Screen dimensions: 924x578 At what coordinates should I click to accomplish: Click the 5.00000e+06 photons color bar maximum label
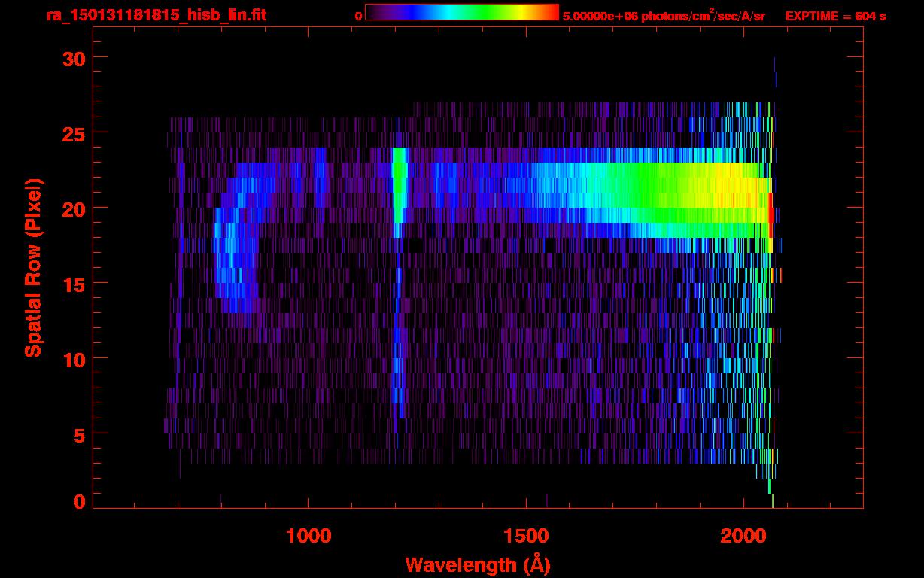click(664, 16)
